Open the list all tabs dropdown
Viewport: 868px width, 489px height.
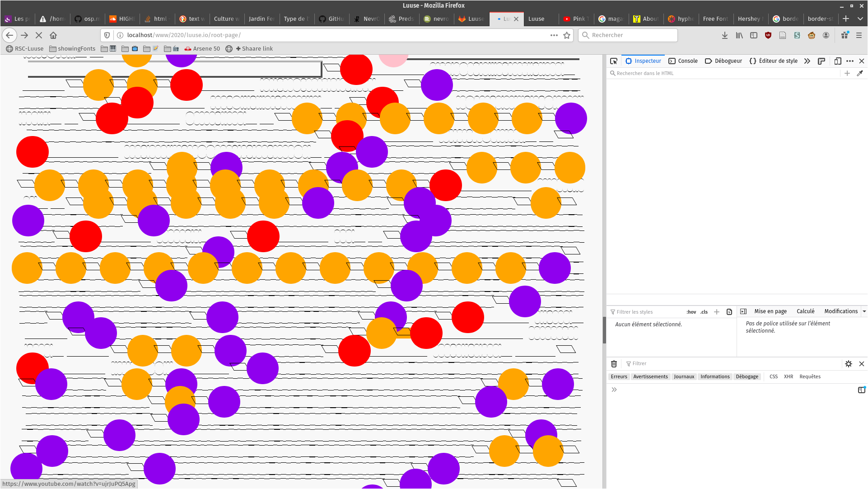[x=860, y=19]
